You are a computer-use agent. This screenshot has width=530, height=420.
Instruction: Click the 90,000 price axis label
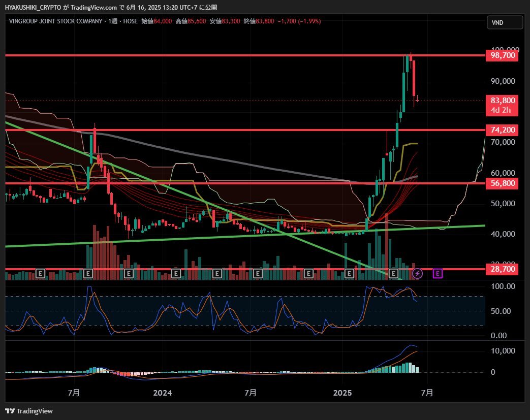[x=503, y=81]
